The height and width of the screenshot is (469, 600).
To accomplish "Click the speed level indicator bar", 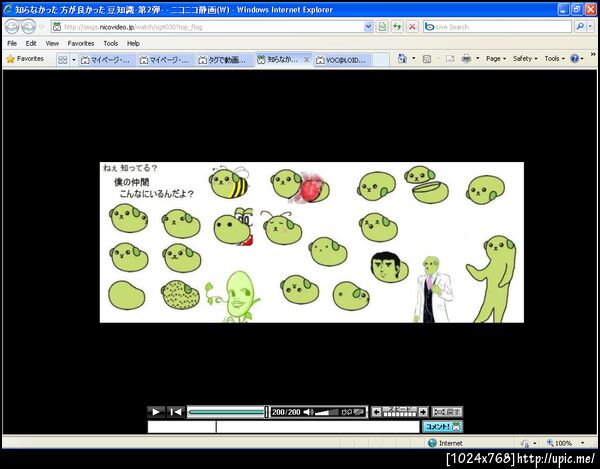I will tap(400, 412).
